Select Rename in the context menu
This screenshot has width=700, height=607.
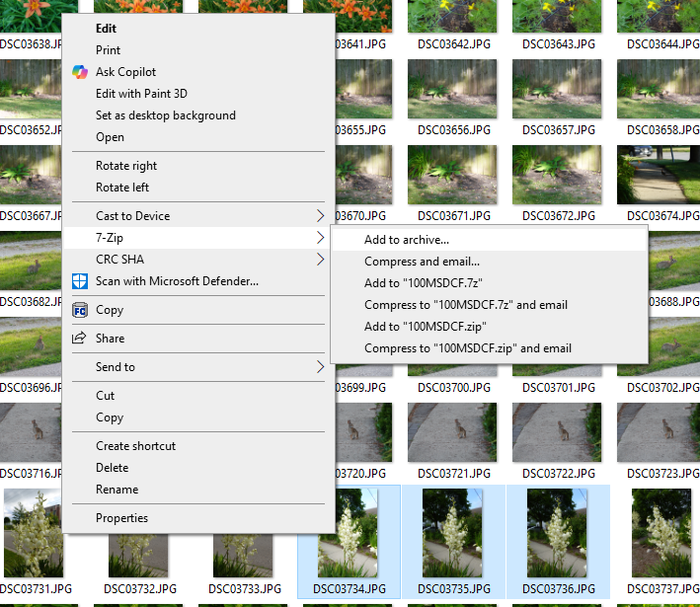coord(198,490)
